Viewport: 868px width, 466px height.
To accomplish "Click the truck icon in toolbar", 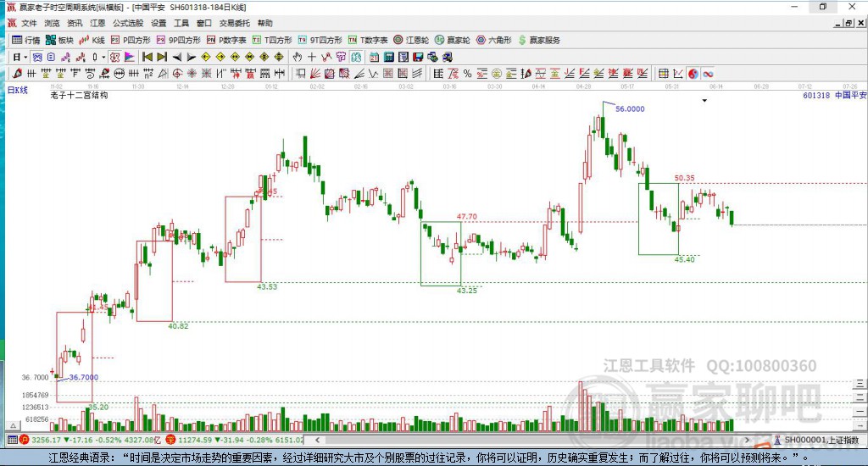I will [x=448, y=57].
